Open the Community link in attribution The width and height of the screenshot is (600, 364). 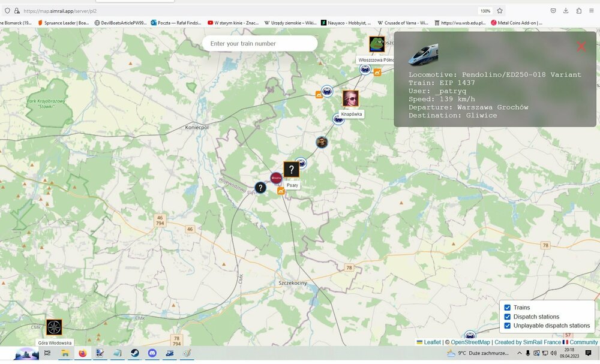[583, 342]
